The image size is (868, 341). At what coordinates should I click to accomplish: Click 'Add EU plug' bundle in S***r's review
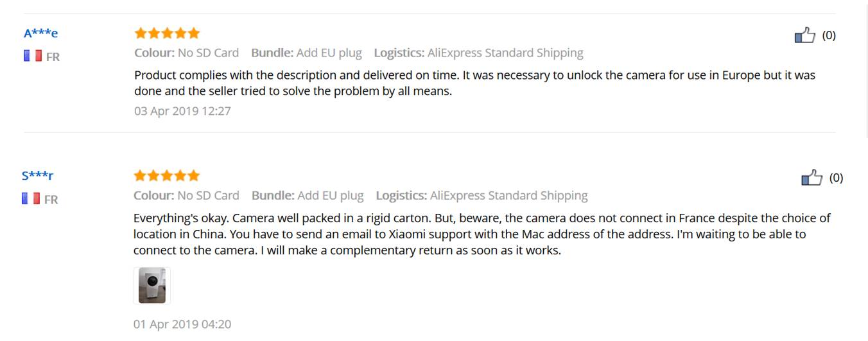click(331, 195)
